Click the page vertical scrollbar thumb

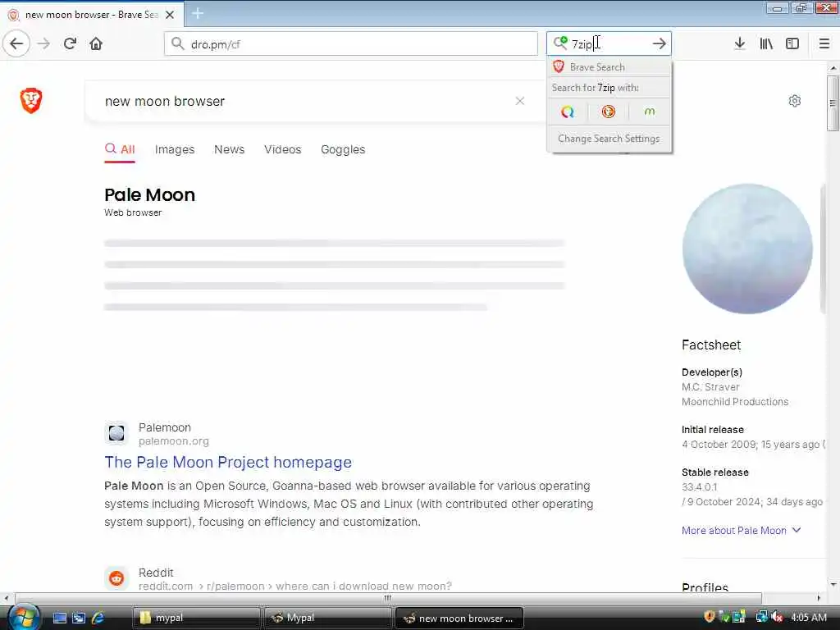click(833, 103)
